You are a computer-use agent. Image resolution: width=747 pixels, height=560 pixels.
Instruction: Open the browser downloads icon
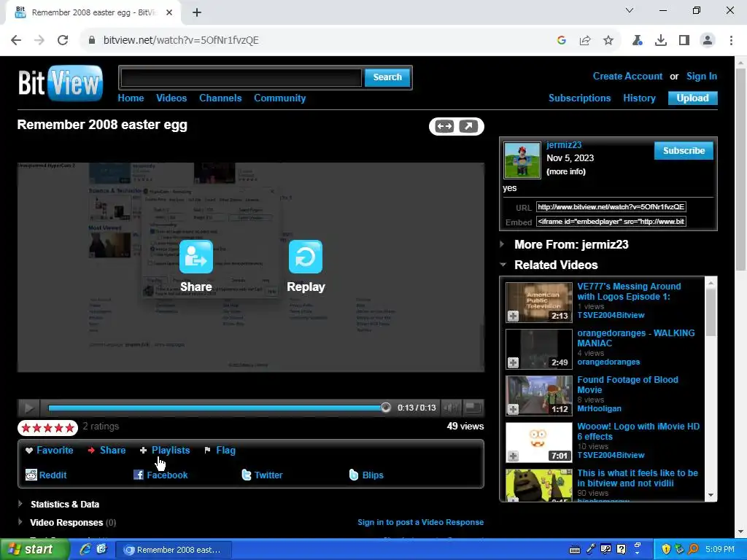[661, 41]
